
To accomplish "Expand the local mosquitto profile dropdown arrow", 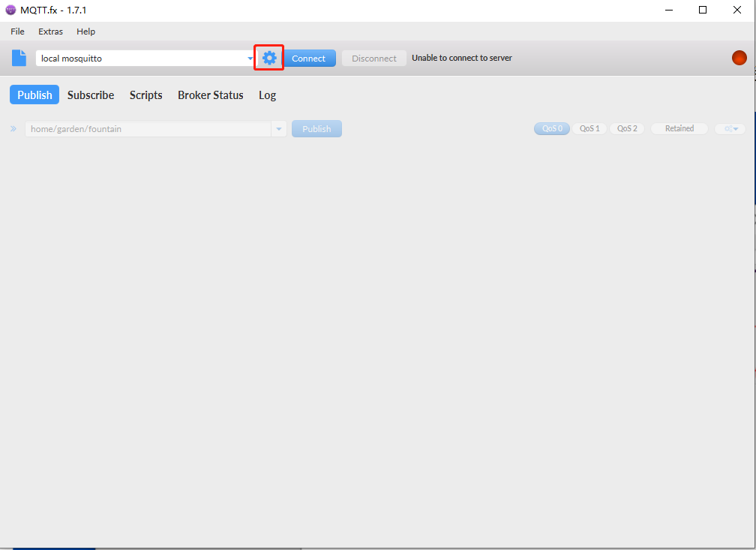I will [x=250, y=59].
